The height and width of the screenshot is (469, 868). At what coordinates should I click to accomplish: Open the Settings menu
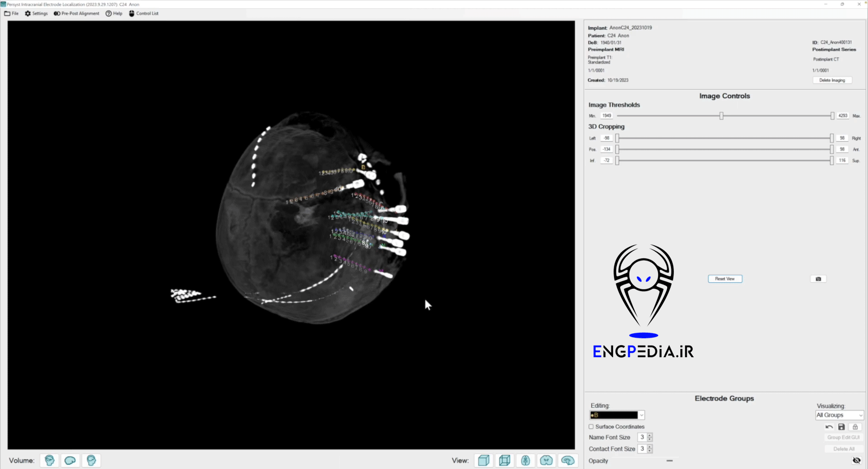(36, 14)
